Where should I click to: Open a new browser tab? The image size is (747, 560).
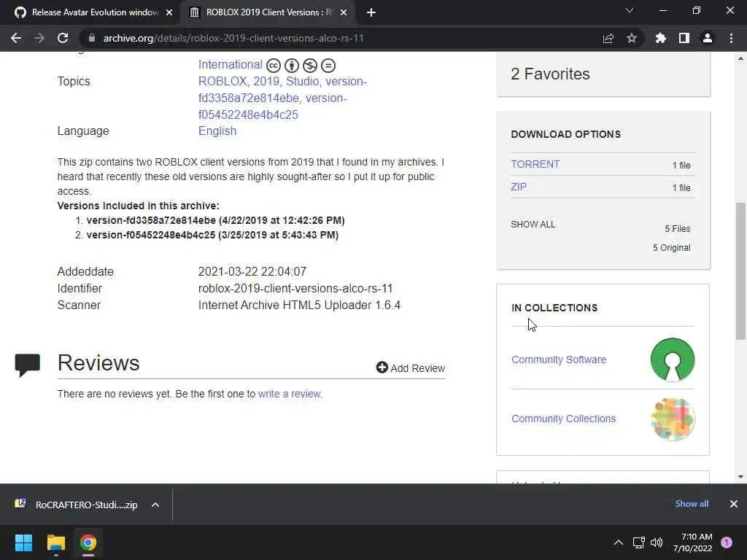click(371, 12)
